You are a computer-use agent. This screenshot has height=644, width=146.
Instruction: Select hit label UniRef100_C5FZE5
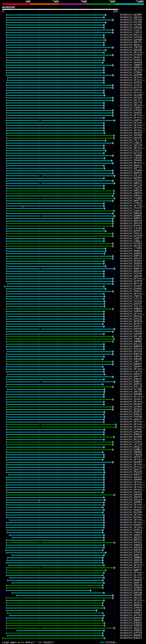tap(131, 20)
